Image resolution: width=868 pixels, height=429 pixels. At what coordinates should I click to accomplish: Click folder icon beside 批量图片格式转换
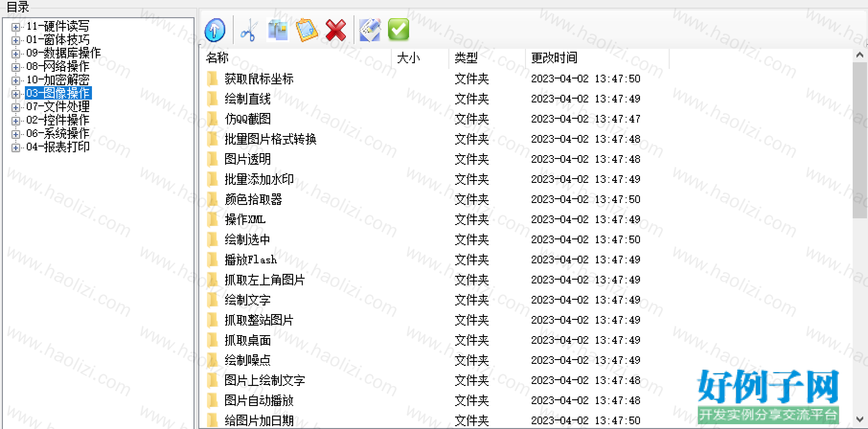tap(212, 139)
